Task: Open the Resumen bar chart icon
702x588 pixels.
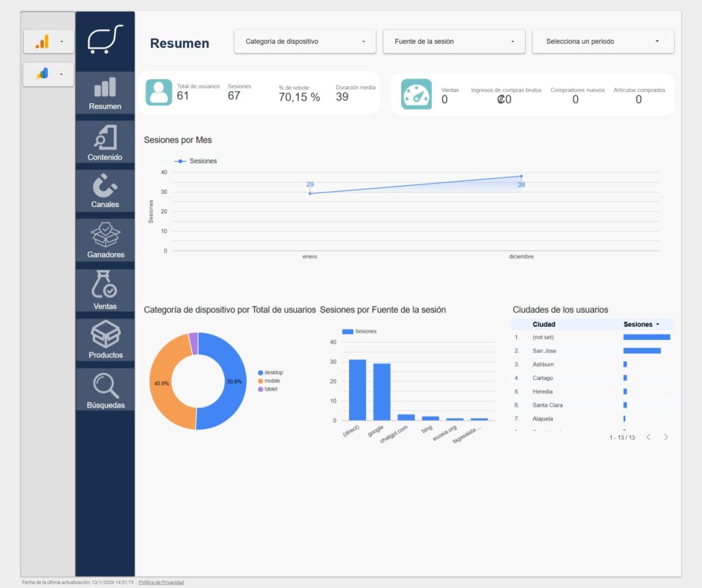Action: 105,88
